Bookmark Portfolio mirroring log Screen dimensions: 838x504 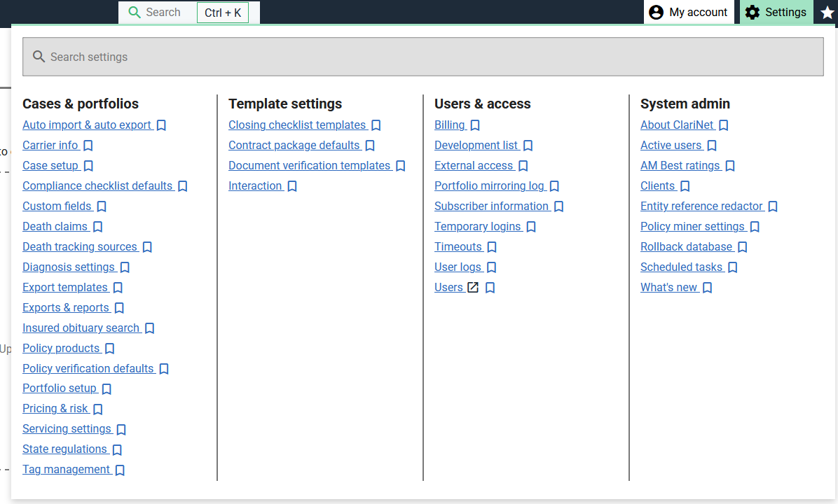554,186
